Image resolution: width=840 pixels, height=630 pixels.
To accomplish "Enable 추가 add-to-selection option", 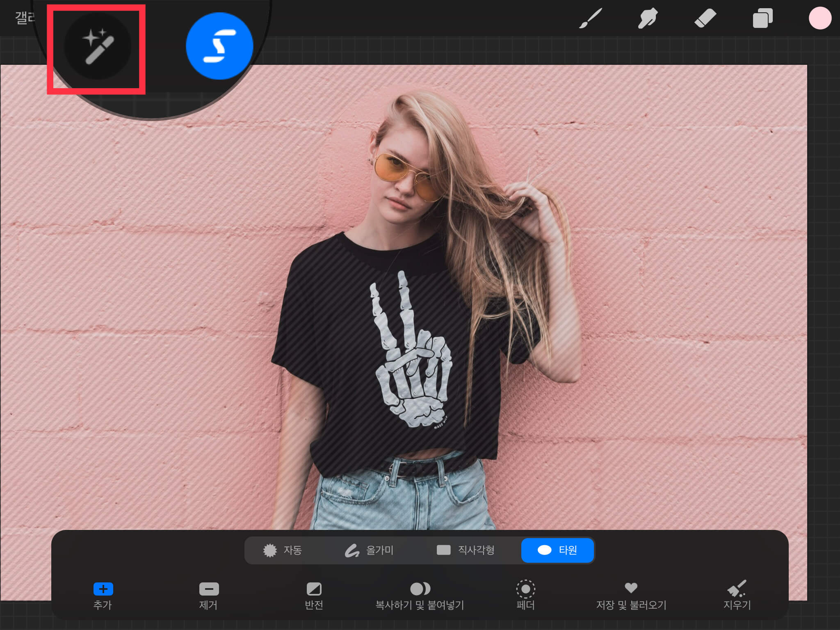I will pos(103,595).
